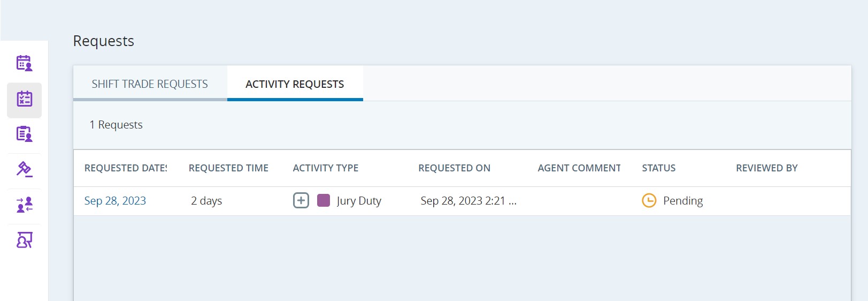Click the calendar checklist requests sidebar icon

click(24, 99)
